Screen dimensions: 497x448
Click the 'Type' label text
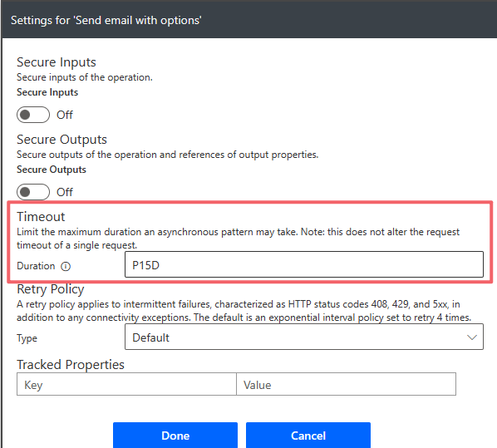pyautogui.click(x=27, y=338)
